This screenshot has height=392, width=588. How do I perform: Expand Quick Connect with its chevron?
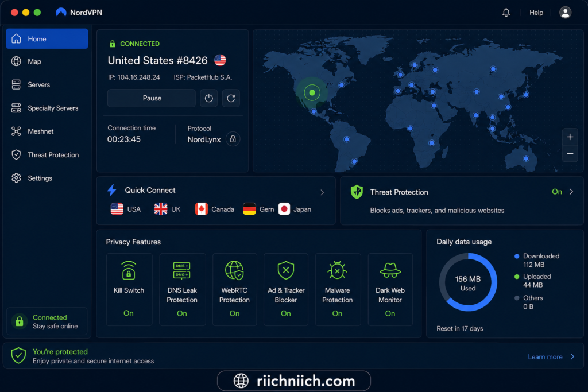tap(322, 192)
